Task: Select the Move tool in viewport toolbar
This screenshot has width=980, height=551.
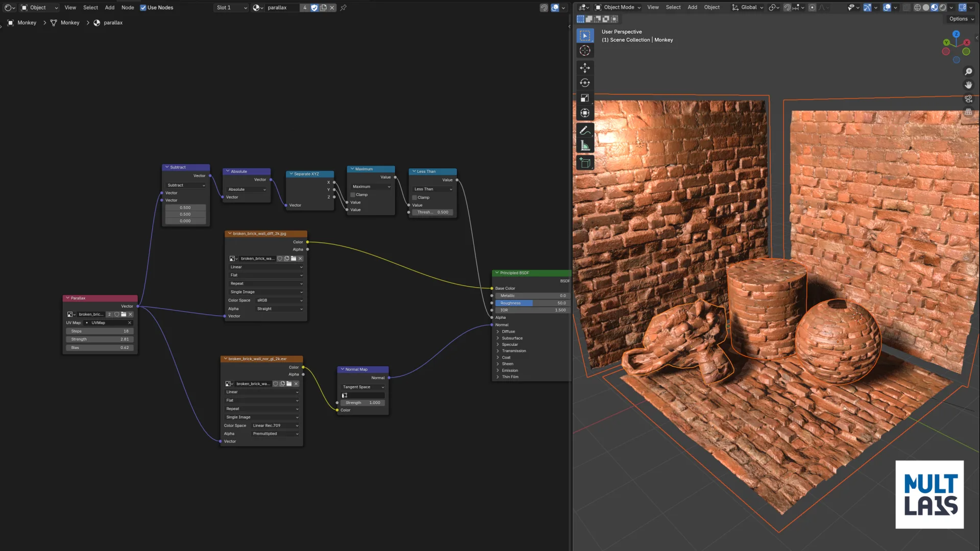Action: (585, 67)
